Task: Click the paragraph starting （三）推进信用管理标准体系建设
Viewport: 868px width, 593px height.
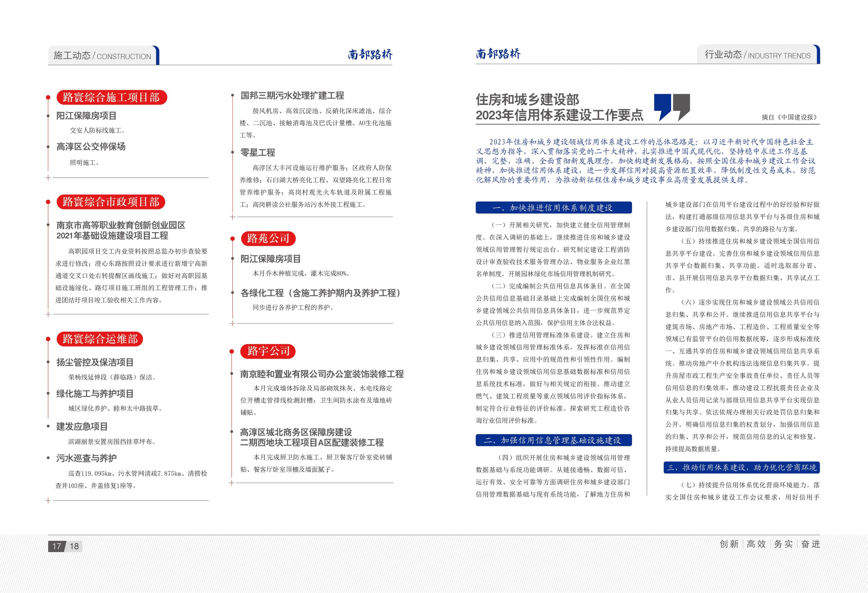Action: click(x=553, y=377)
